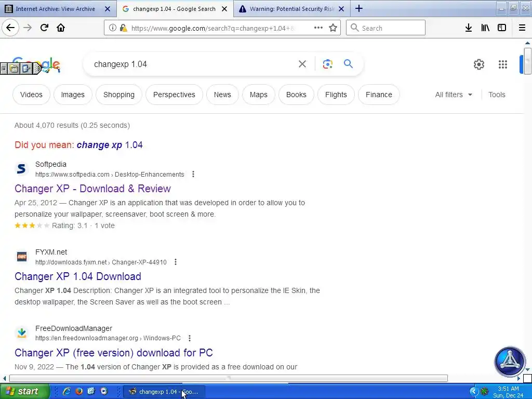This screenshot has width=532, height=399.
Task: Search by image with Google Lens
Action: click(327, 64)
